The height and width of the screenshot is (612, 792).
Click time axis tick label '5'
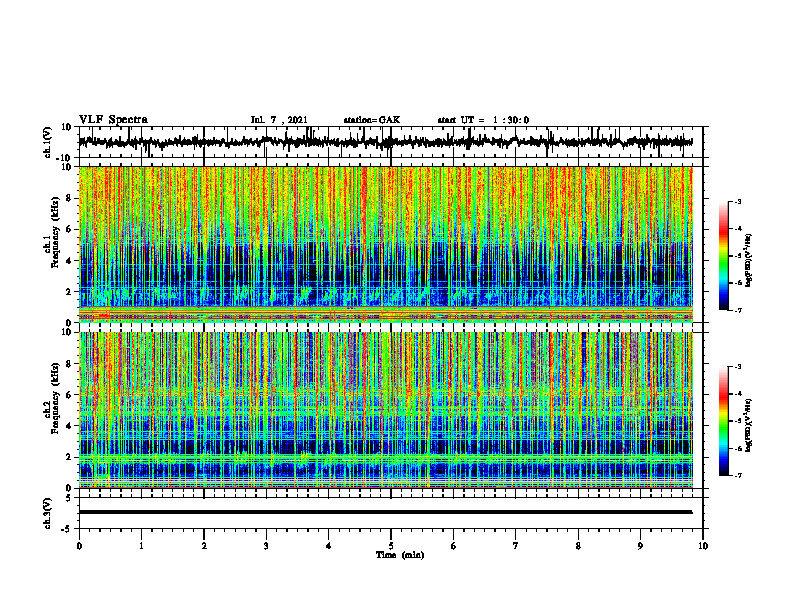(391, 546)
